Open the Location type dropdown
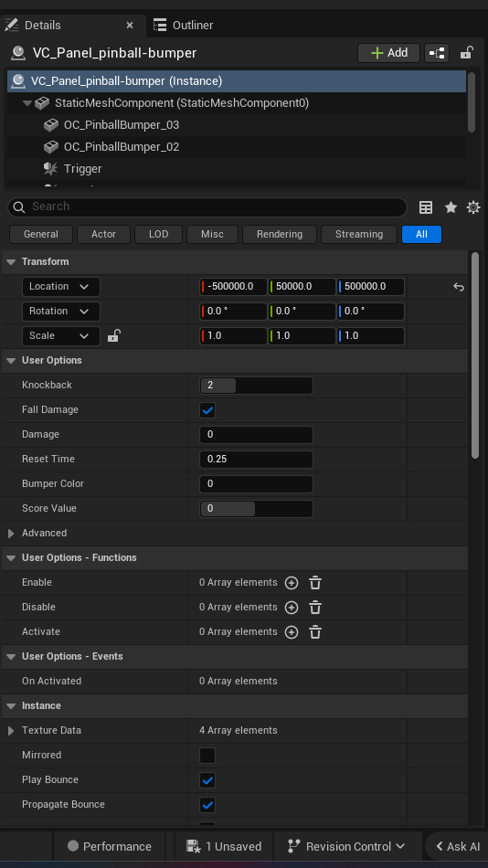 point(61,287)
